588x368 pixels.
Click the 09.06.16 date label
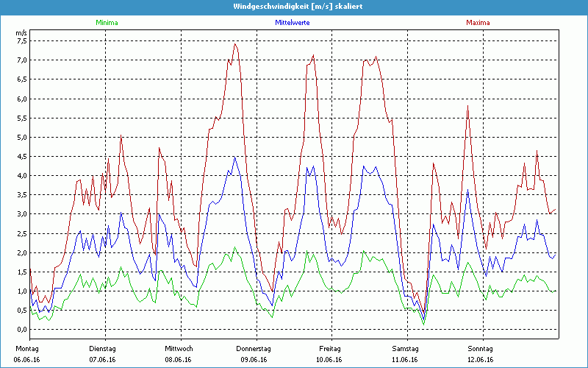pyautogui.click(x=254, y=360)
